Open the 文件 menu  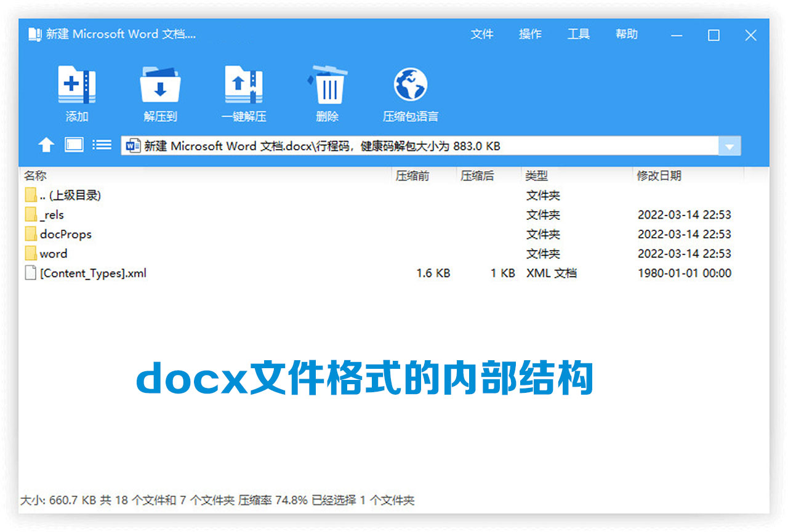pyautogui.click(x=483, y=34)
